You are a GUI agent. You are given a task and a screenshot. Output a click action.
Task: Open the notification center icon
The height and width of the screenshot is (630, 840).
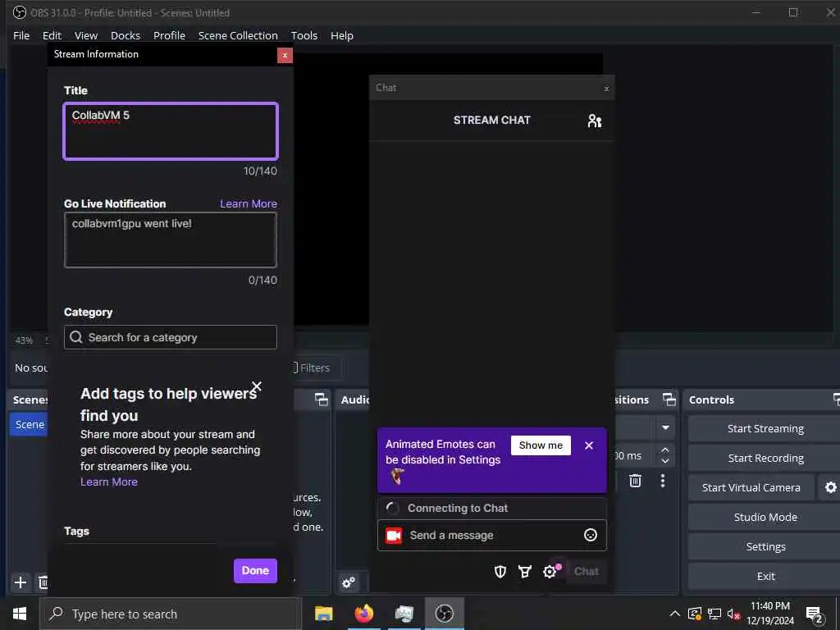coord(815,614)
